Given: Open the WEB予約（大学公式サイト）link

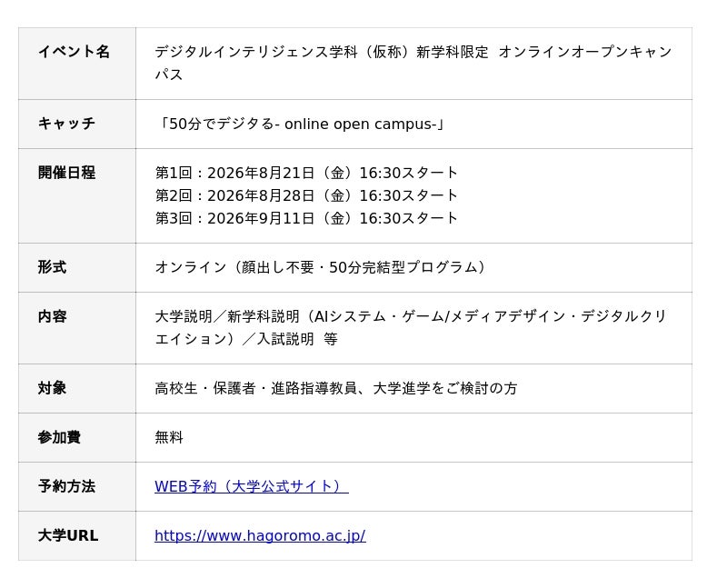Looking at the screenshot, I should (x=252, y=486).
